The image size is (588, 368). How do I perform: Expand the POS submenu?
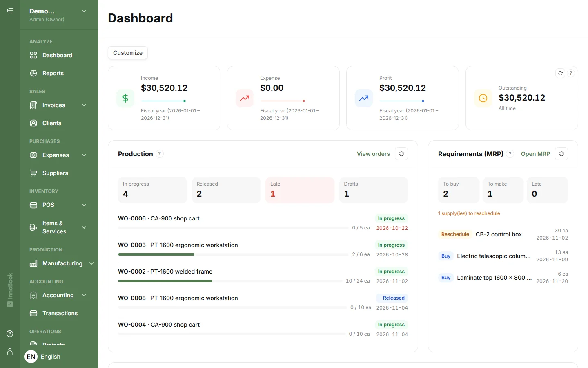tap(84, 205)
